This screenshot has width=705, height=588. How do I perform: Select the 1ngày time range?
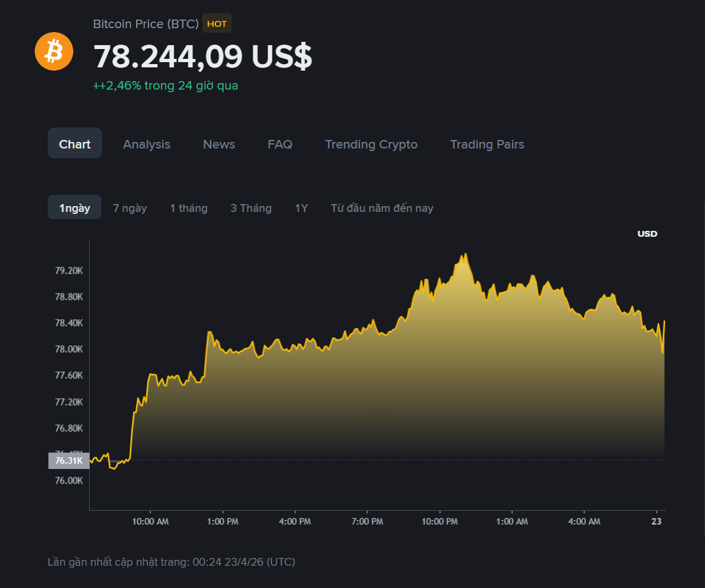(x=75, y=207)
